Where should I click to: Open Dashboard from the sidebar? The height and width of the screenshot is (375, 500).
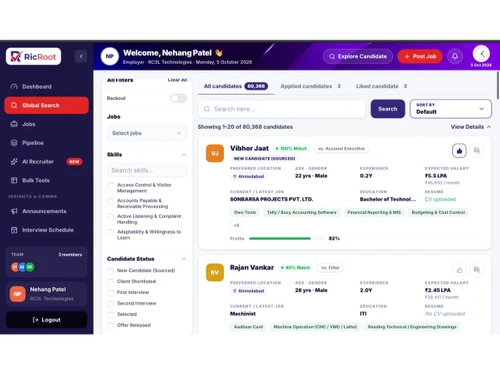[47, 87]
